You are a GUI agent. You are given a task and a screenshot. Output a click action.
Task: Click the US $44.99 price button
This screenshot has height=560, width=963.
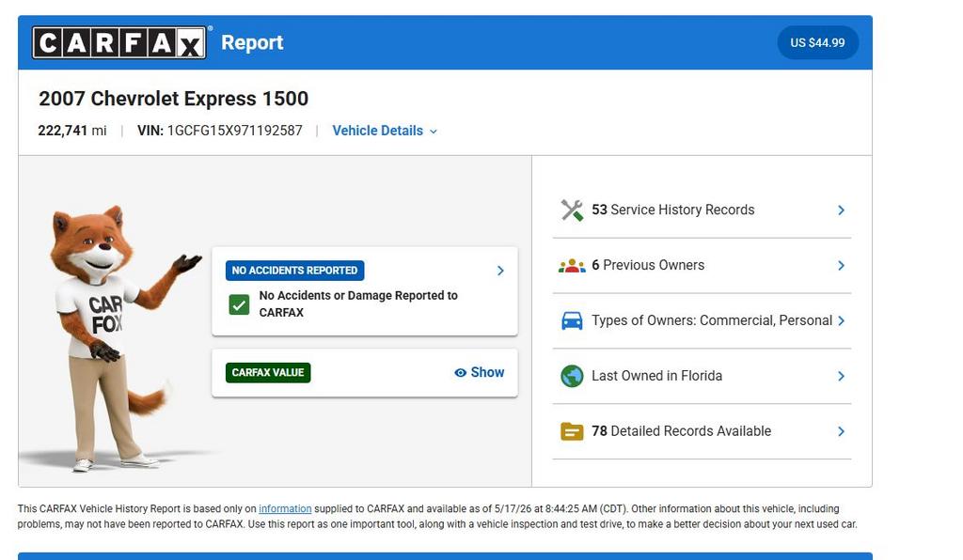[x=817, y=42]
